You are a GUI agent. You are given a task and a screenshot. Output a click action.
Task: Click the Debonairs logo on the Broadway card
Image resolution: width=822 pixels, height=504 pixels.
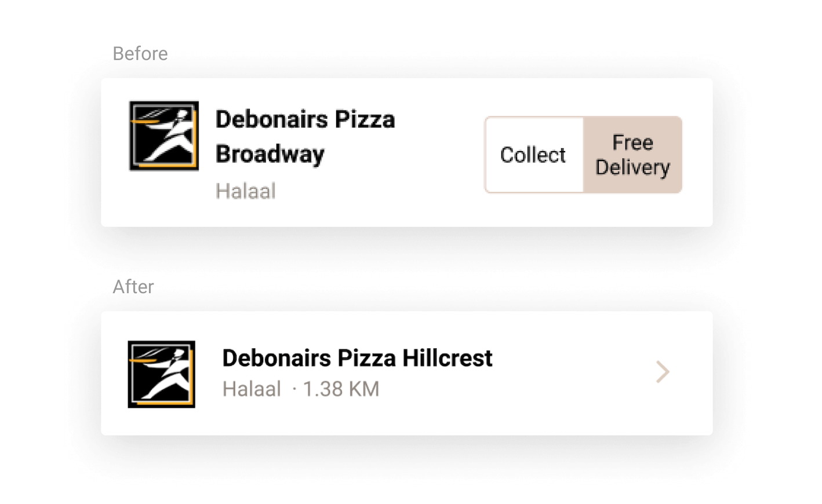[x=163, y=136]
